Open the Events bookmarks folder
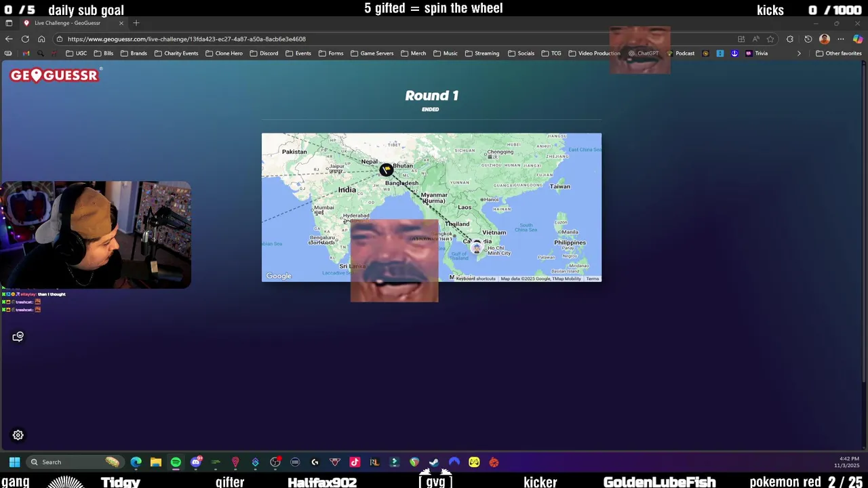This screenshot has height=488, width=868. pos(298,54)
